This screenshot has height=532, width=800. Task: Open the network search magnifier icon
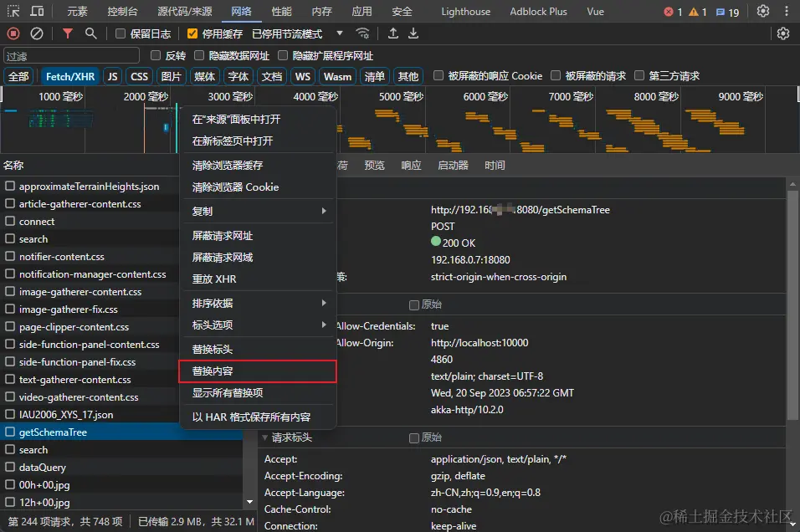(x=91, y=33)
